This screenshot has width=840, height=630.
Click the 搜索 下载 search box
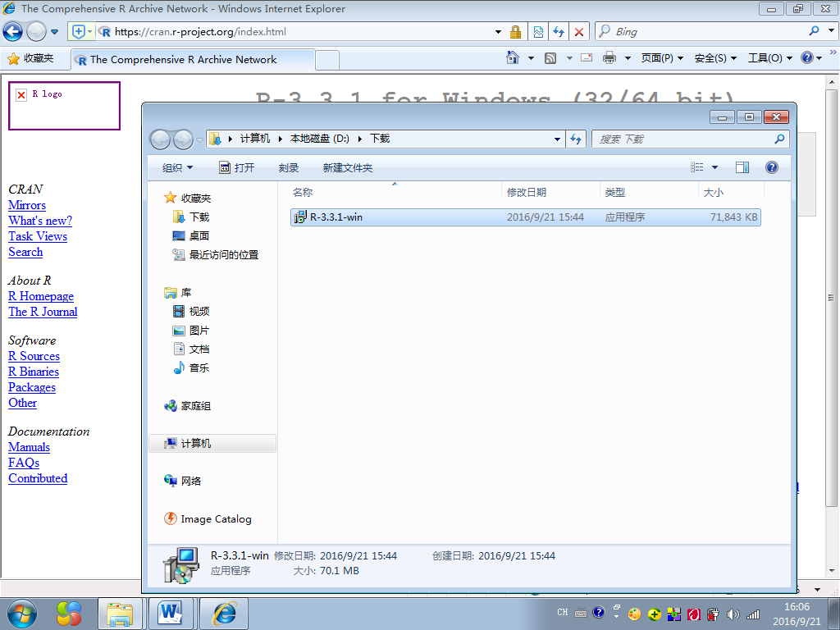(683, 139)
